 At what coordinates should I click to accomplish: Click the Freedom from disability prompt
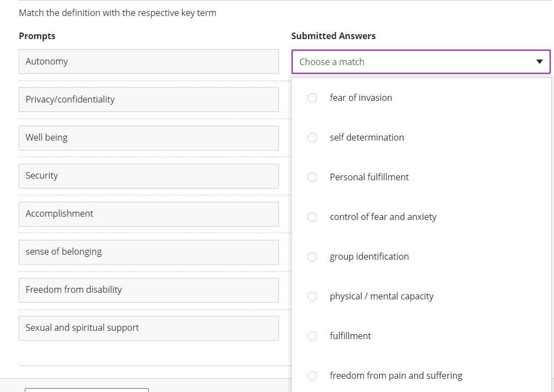click(148, 289)
